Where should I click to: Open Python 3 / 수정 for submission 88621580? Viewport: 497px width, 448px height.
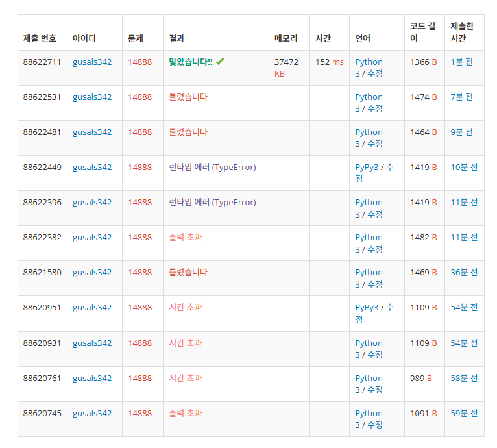[x=369, y=279]
